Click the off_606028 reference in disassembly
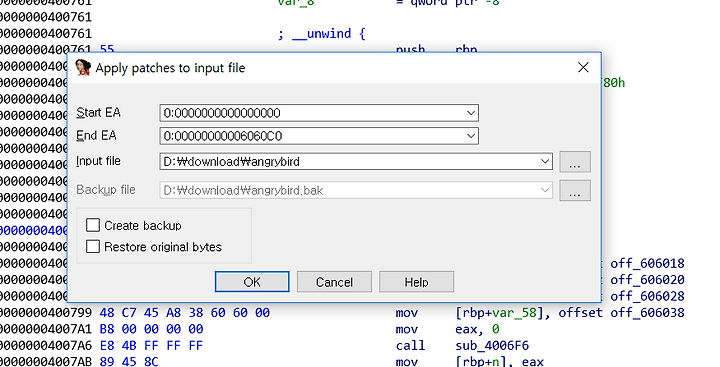This screenshot has height=367, width=720. point(647,296)
